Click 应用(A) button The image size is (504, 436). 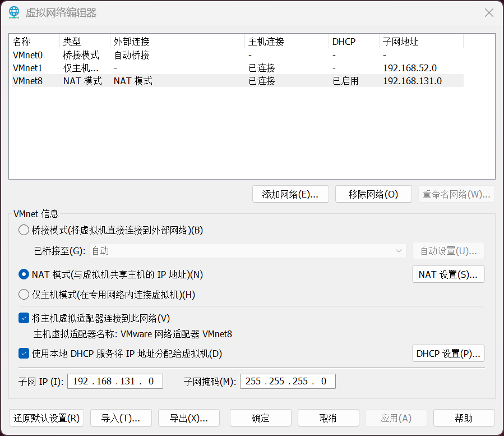[x=396, y=418]
